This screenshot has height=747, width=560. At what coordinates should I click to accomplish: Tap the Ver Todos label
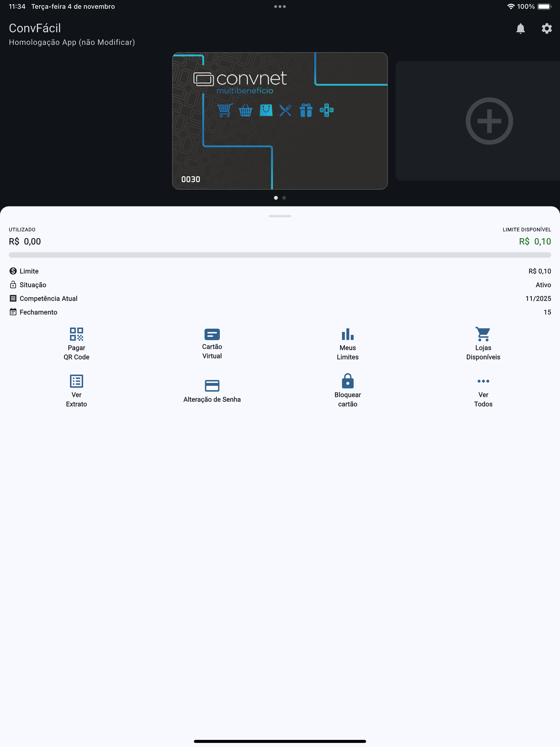tap(483, 399)
